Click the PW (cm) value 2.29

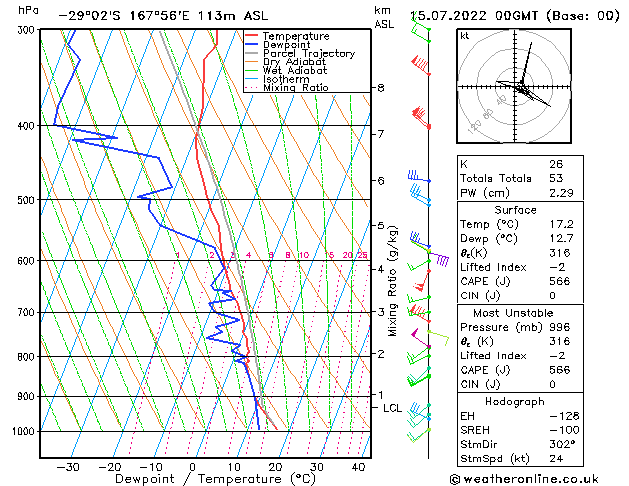(x=561, y=193)
